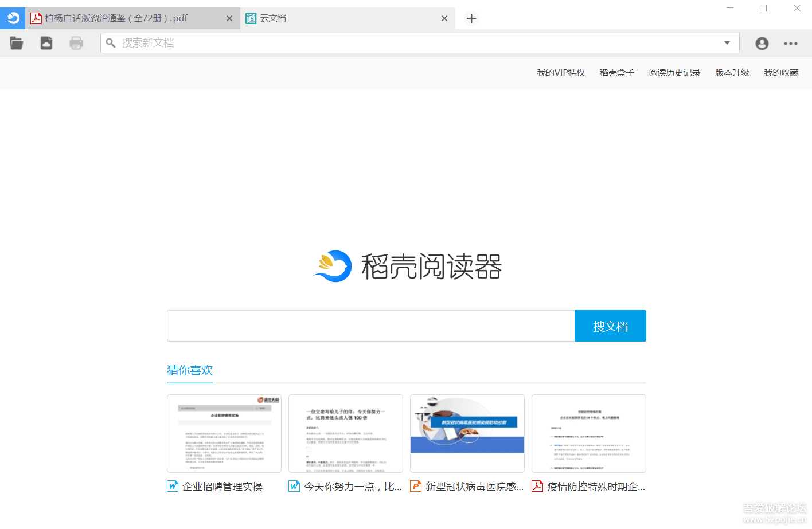Open the 新型冠状病毒医院感 presentation thumbnail

pos(467,433)
